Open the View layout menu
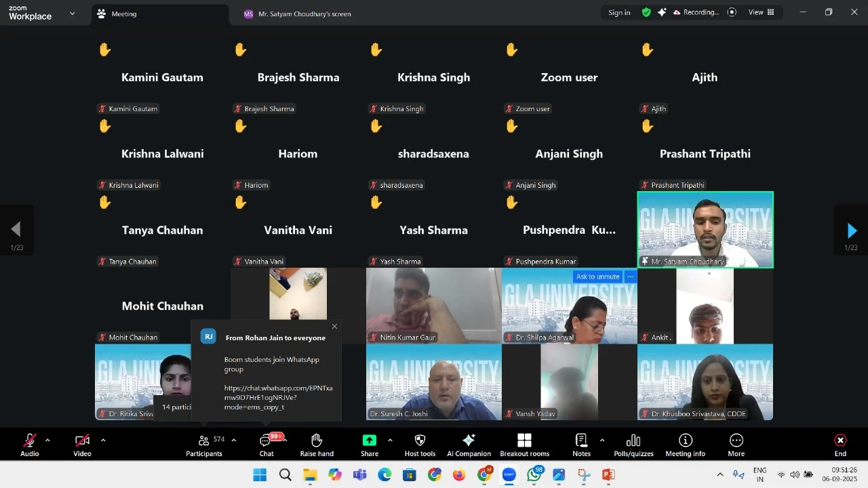 pos(762,12)
